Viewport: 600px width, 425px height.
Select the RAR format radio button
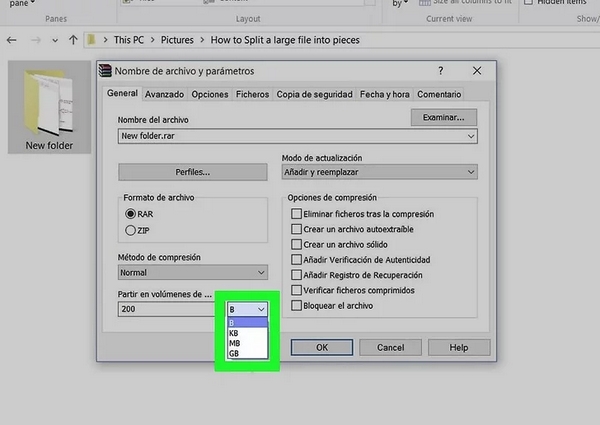[x=130, y=214]
